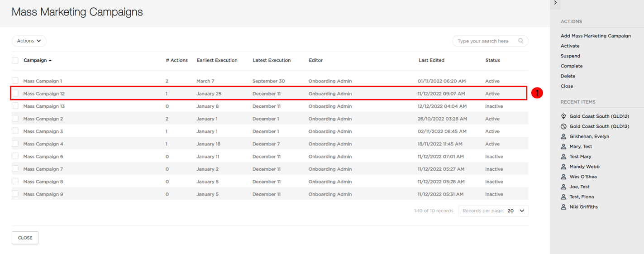Click the Editor column header
Screen dimensions: 644x254
point(316,60)
